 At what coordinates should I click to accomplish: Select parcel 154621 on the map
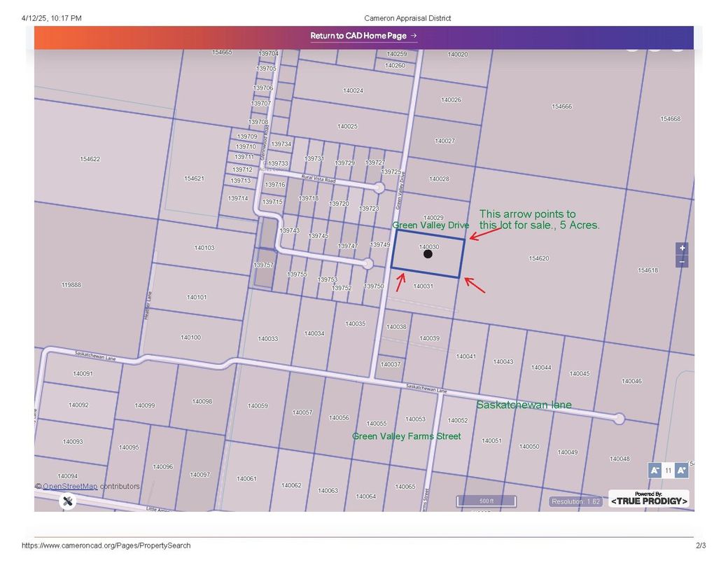[x=194, y=179]
